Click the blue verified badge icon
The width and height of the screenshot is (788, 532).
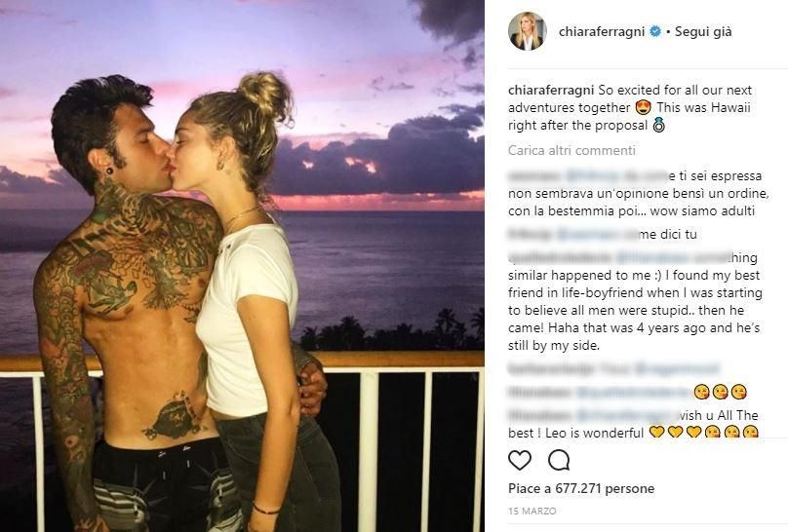pyautogui.click(x=654, y=31)
